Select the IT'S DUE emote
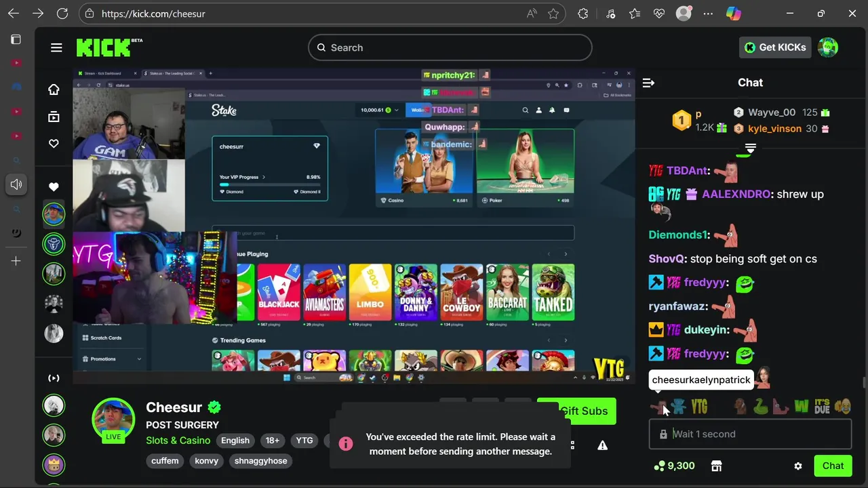Screen dimensions: 868x488 (x=822, y=406)
